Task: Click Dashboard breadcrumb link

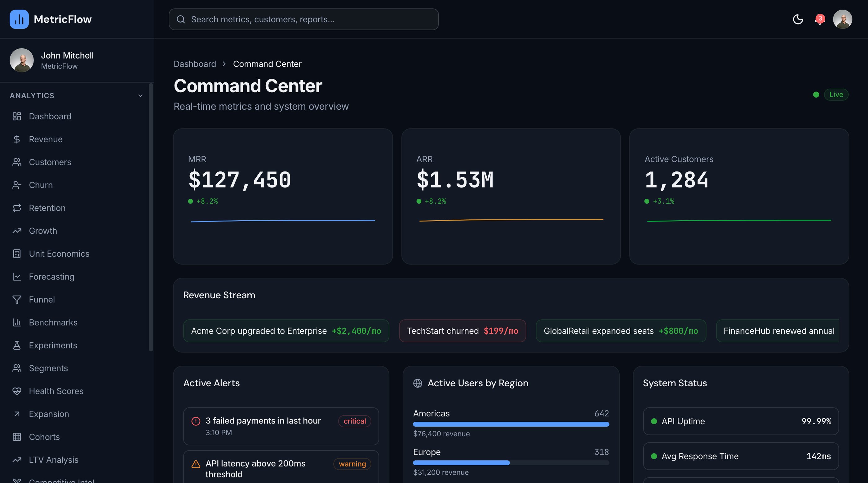Action: coord(195,64)
